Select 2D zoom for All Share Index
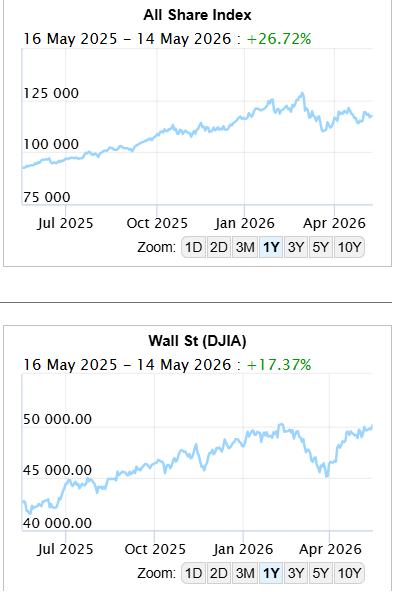Viewport: 394px width, 592px height. (x=219, y=247)
